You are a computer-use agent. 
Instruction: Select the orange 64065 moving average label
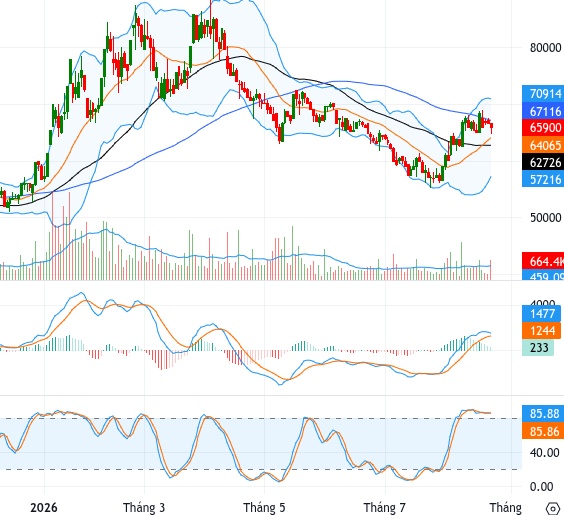click(x=543, y=145)
